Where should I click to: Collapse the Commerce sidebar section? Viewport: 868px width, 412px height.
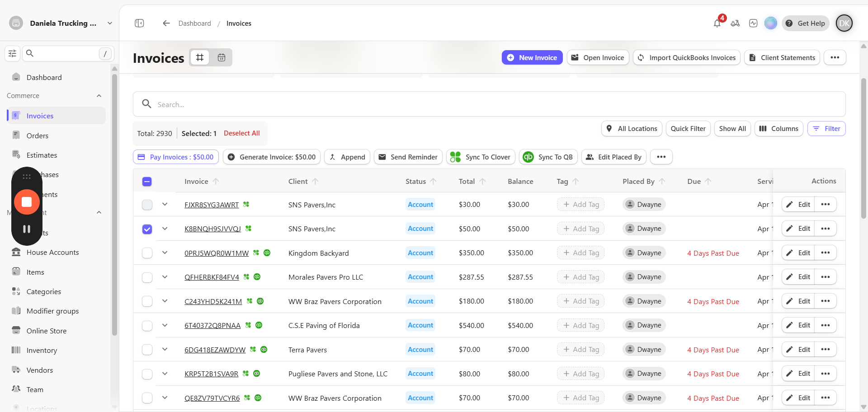[x=99, y=96]
